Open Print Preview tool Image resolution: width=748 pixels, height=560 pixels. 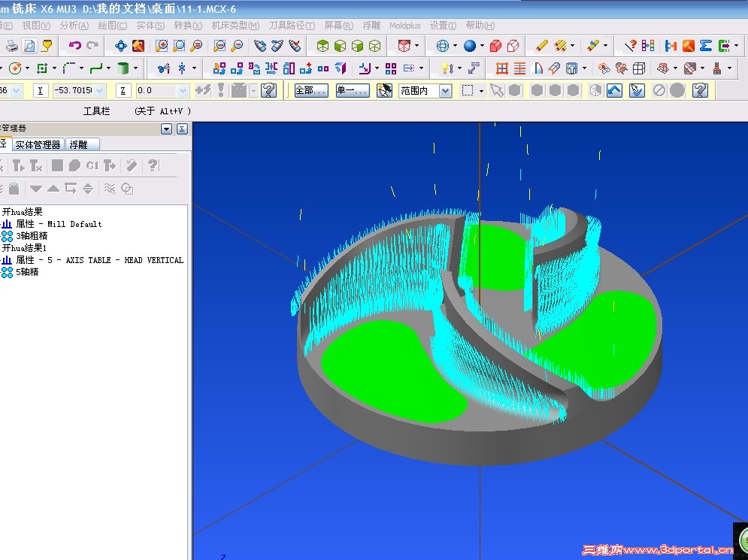click(x=29, y=46)
